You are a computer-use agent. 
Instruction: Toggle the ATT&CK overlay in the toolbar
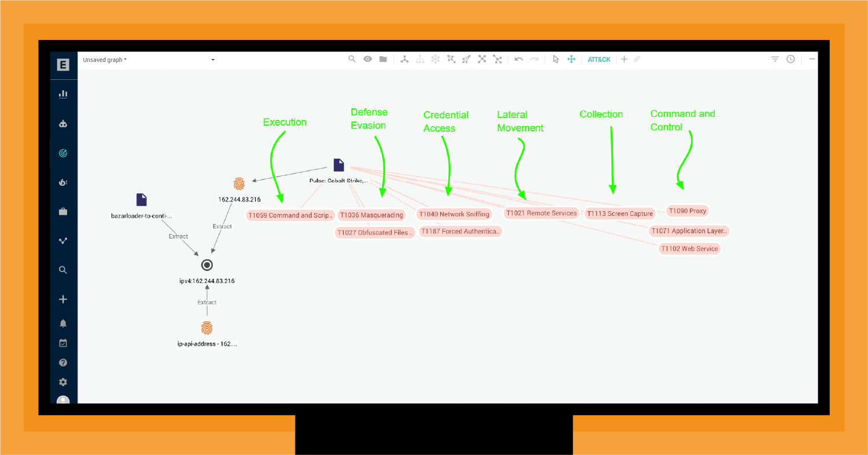(x=599, y=59)
